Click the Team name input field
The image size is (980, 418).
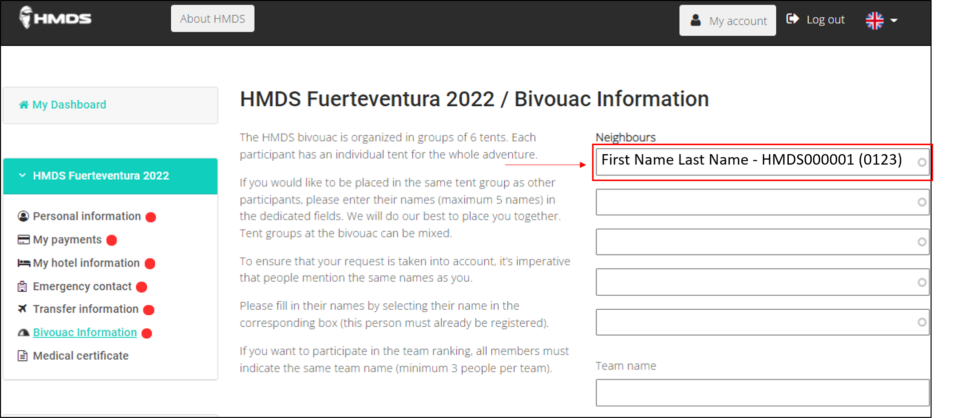click(x=762, y=393)
